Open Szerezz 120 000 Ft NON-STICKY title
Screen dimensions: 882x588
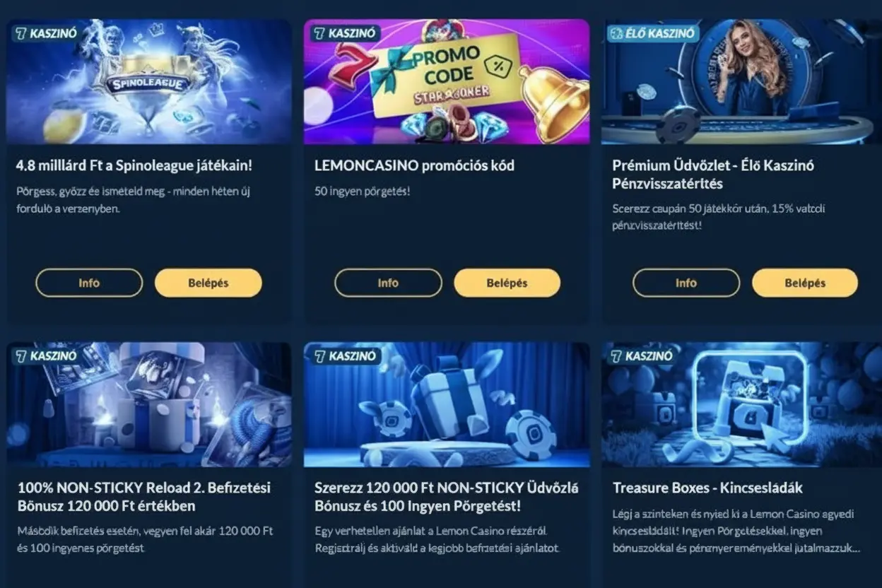point(447,497)
